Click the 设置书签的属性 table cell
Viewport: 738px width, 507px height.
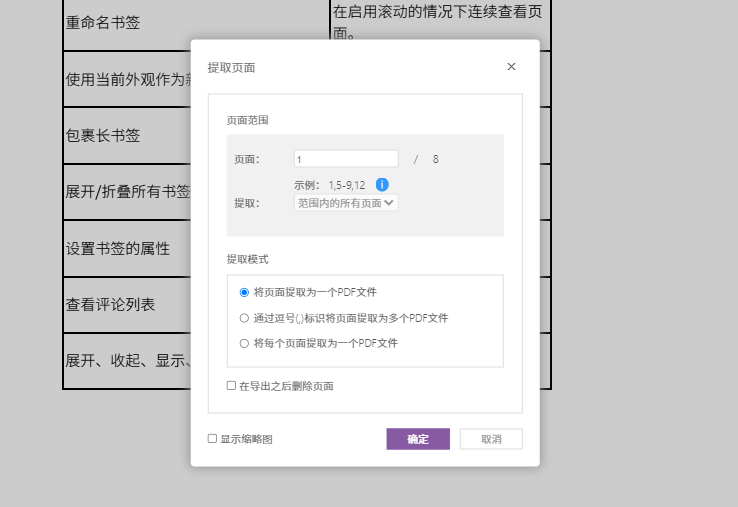118,249
